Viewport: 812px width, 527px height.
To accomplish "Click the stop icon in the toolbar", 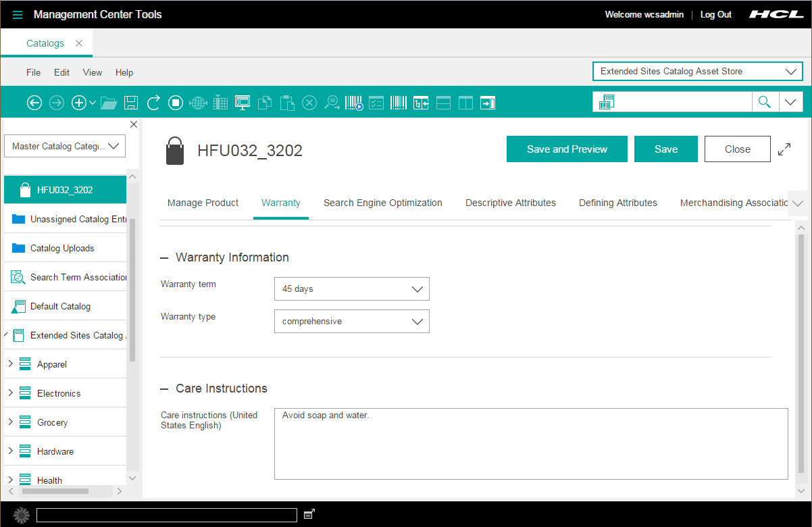I will (176, 102).
